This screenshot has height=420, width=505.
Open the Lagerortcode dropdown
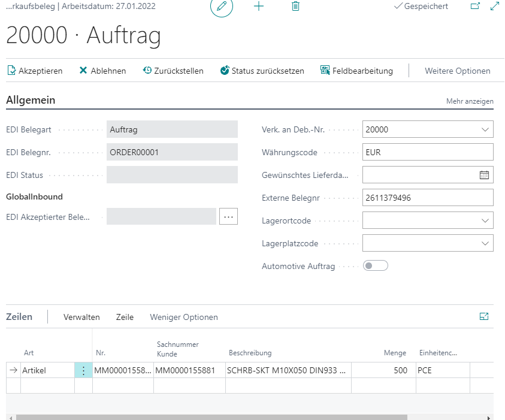[485, 220]
